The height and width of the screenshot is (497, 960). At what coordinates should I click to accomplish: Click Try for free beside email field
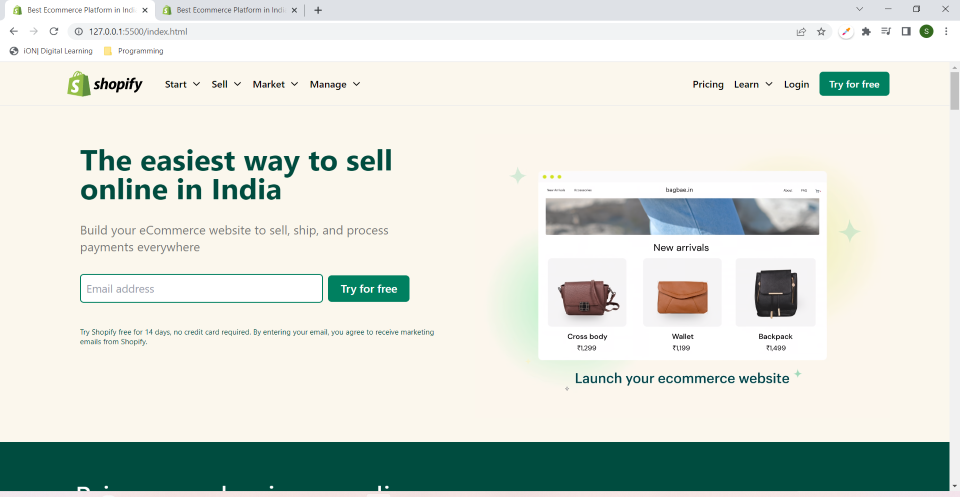[369, 288]
